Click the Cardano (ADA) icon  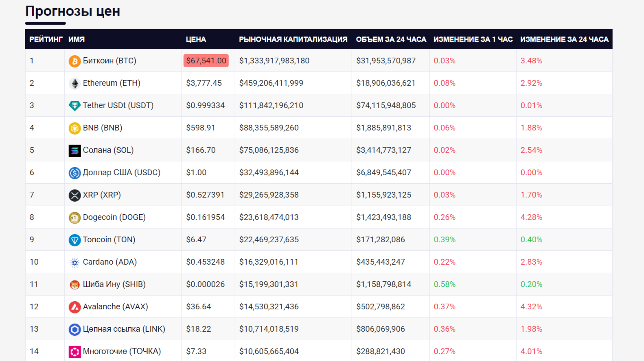click(74, 262)
